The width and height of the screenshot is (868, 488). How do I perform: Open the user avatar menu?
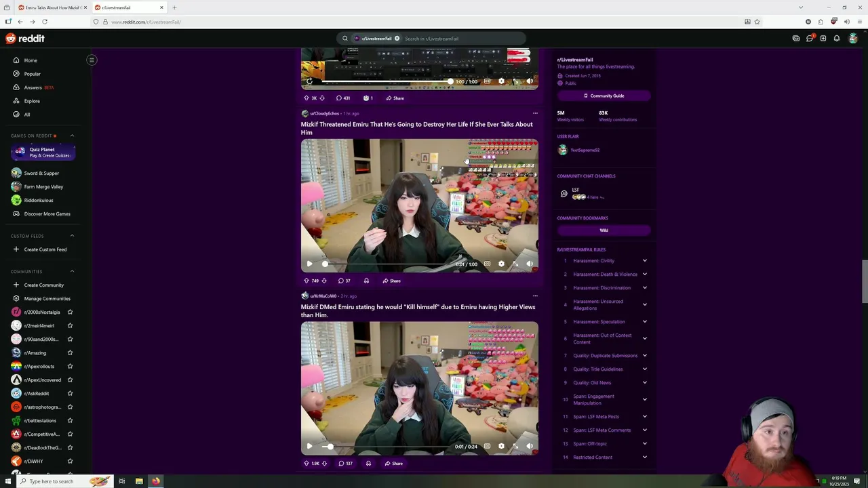pos(854,39)
